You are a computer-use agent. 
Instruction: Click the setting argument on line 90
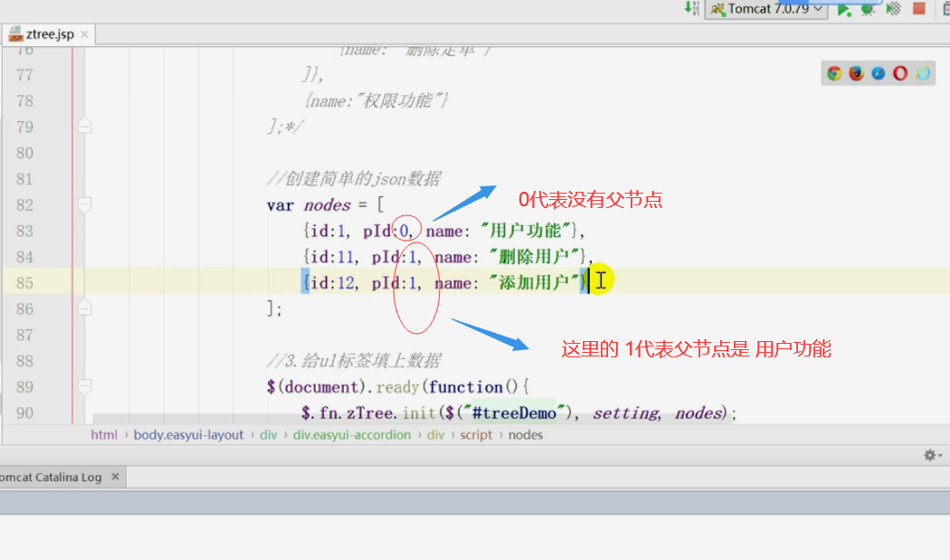point(625,413)
